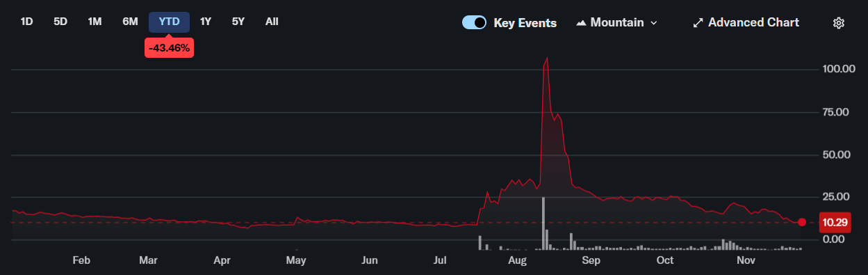Screen dimensions: 868x275
Task: Click the Advanced Chart expand arrows icon
Action: click(x=698, y=23)
